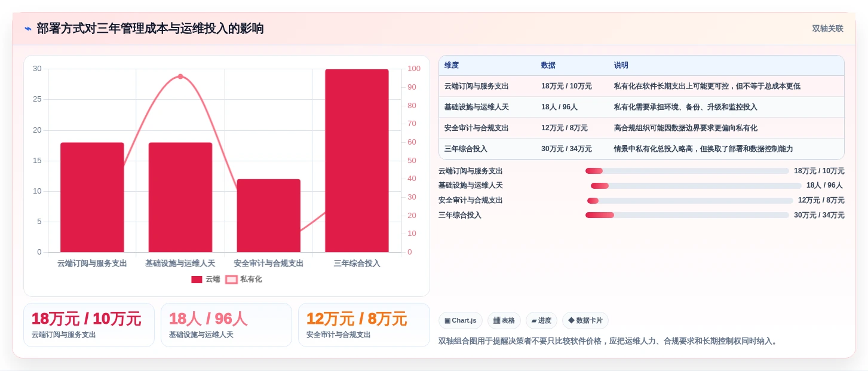This screenshot has width=868, height=371.
Task: Click table cell 三年综合投入
Action: coord(466,149)
